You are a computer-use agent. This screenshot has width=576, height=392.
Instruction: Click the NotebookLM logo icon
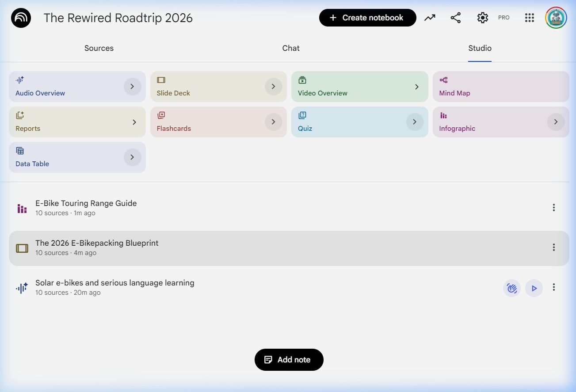pos(21,18)
